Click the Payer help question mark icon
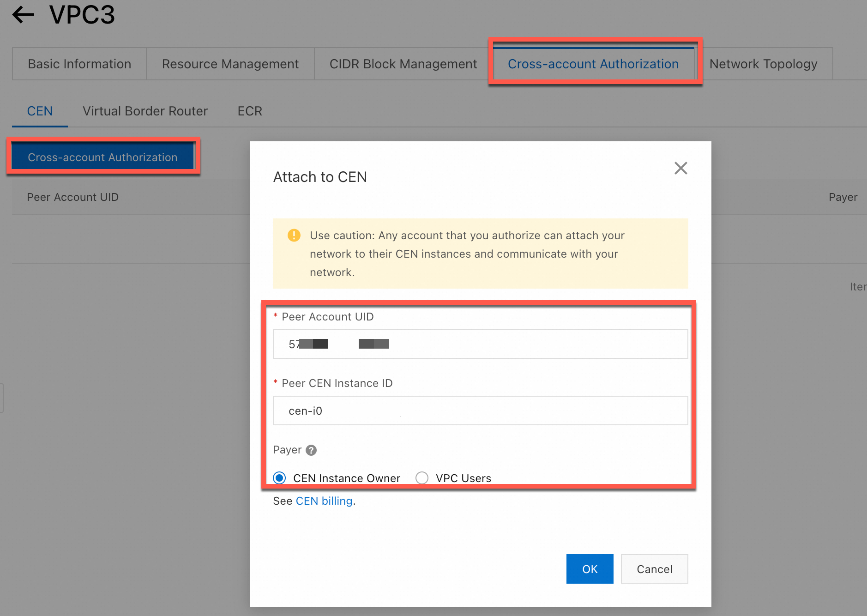Viewport: 867px width, 616px height. point(311,450)
